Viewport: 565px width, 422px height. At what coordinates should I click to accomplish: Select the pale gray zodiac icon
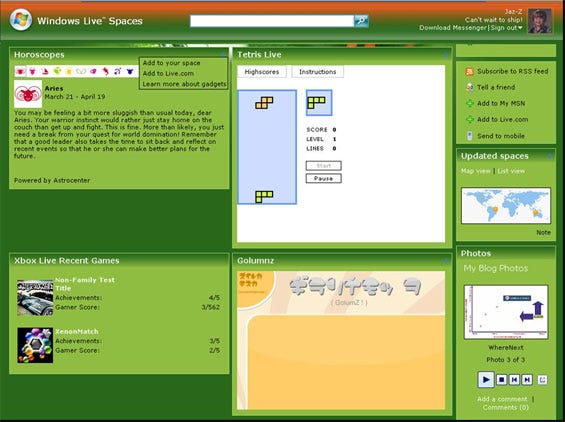tap(81, 71)
